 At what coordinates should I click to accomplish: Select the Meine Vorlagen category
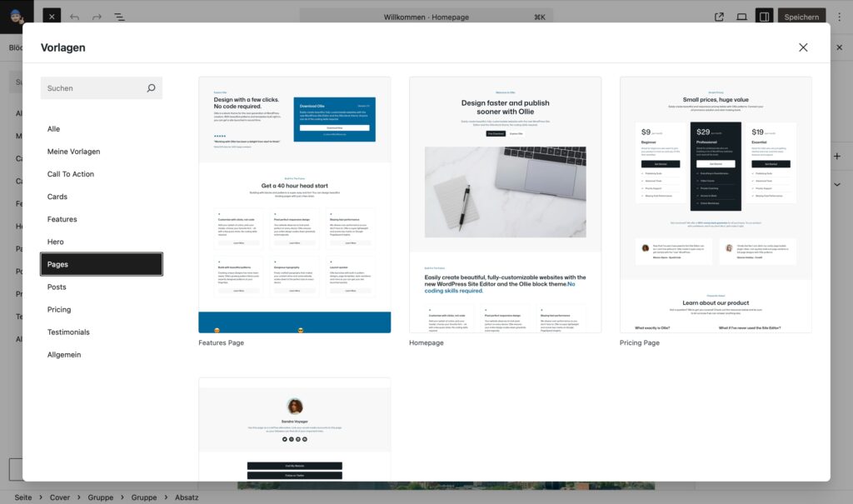101,152
